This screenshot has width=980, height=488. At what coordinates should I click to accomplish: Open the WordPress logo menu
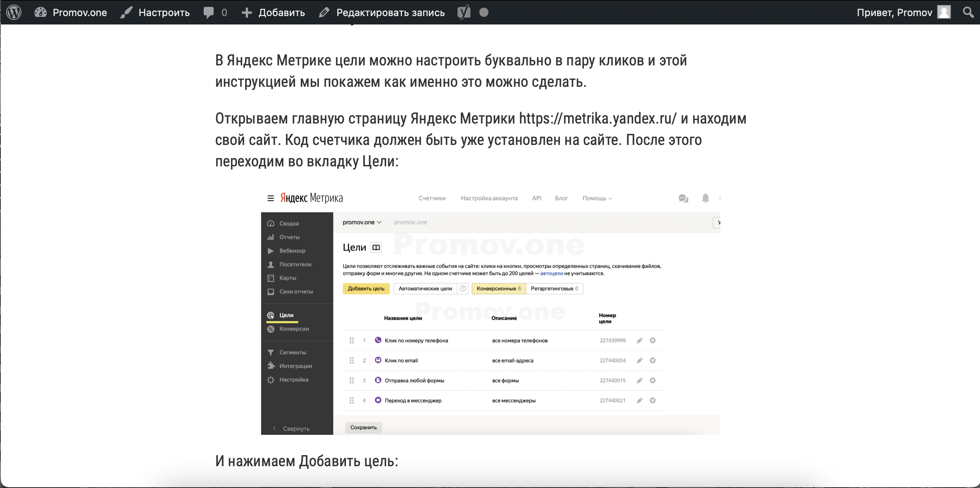coord(14,12)
